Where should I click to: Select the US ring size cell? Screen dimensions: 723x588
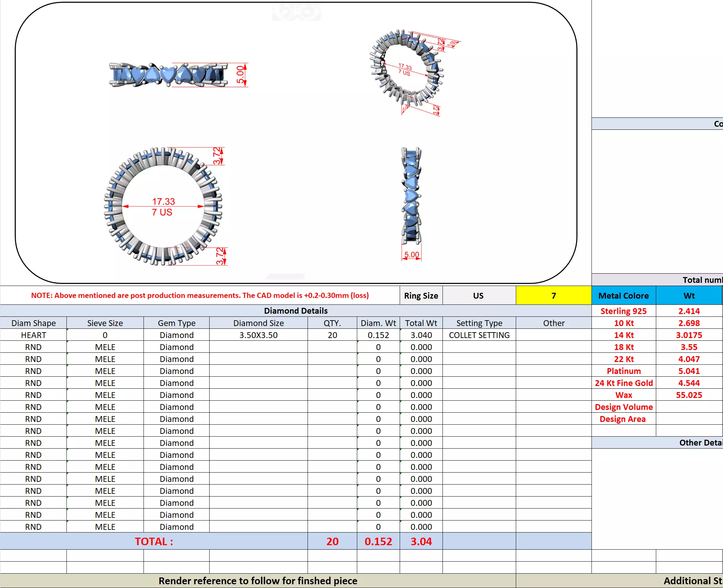pos(478,296)
